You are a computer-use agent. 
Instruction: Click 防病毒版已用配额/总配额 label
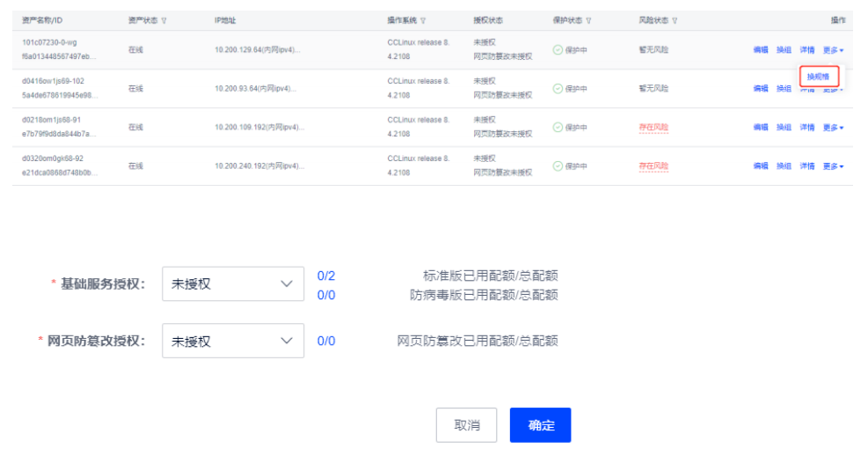[x=484, y=295]
